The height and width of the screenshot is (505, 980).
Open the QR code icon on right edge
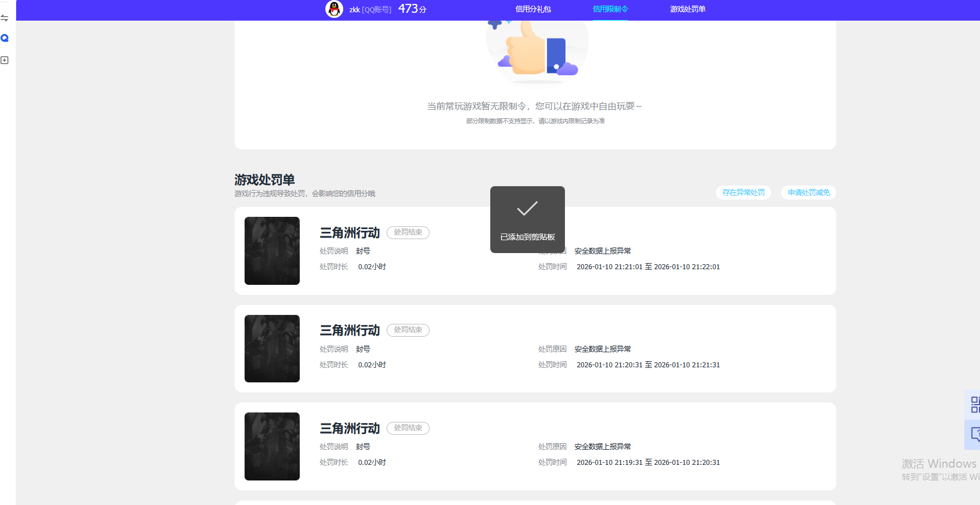pos(974,405)
